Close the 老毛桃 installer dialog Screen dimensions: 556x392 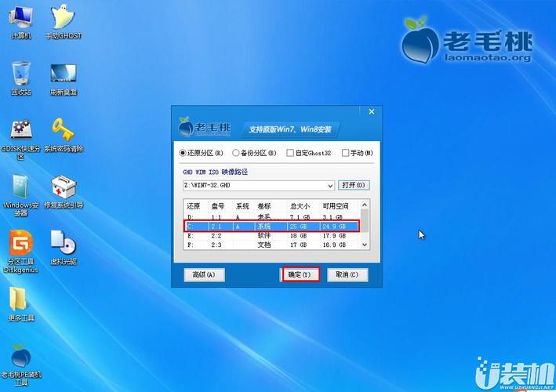pyautogui.click(x=372, y=112)
